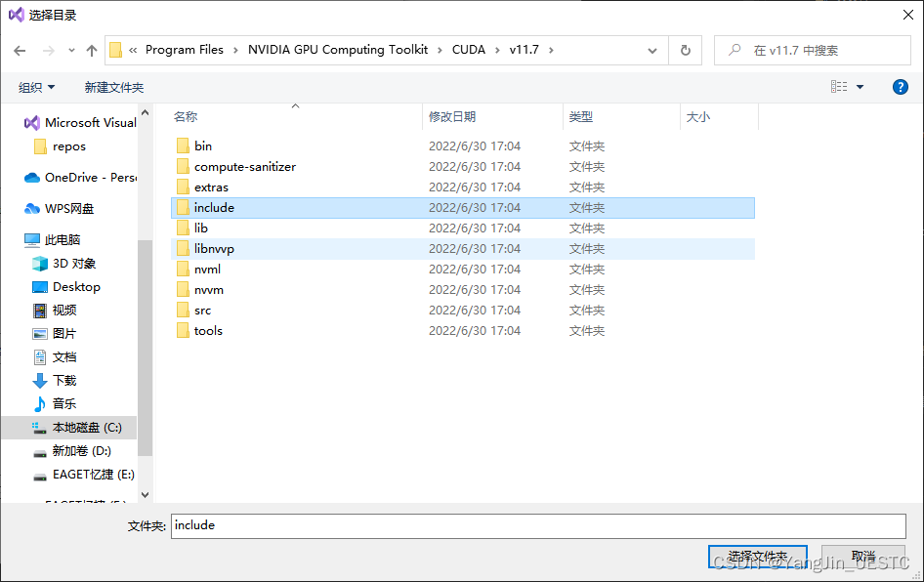
Task: Click the 文件夹 name input field
Action: click(538, 525)
